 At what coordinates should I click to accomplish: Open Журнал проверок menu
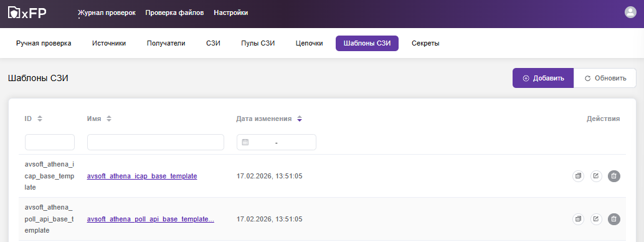pos(107,12)
